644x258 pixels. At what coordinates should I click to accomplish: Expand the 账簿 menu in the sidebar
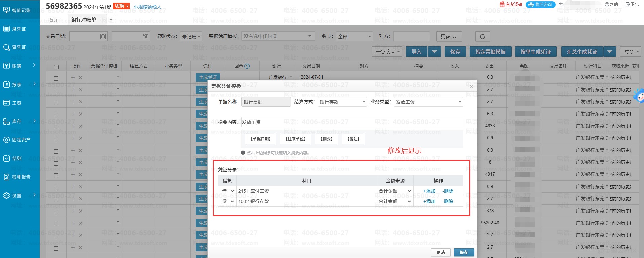point(20,66)
